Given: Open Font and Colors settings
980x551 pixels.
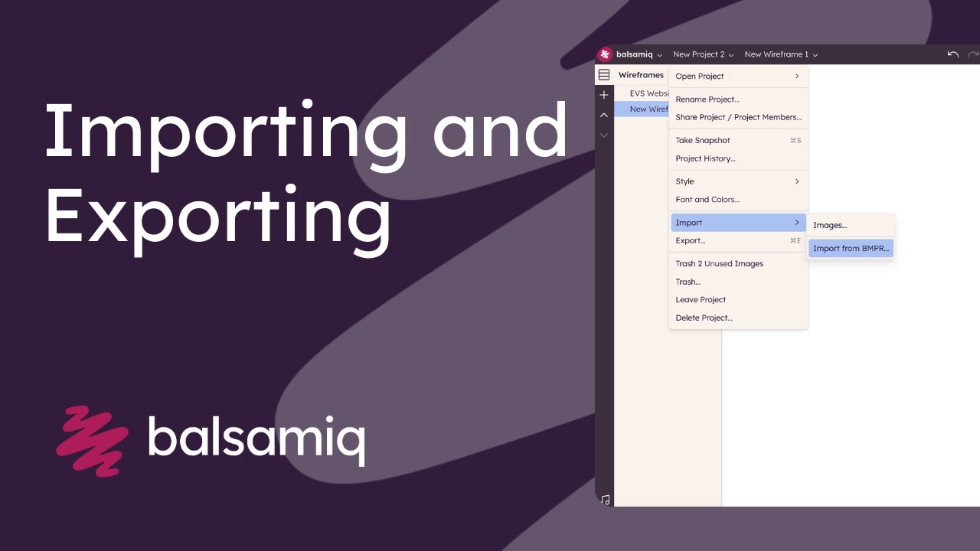Looking at the screenshot, I should coord(738,200).
